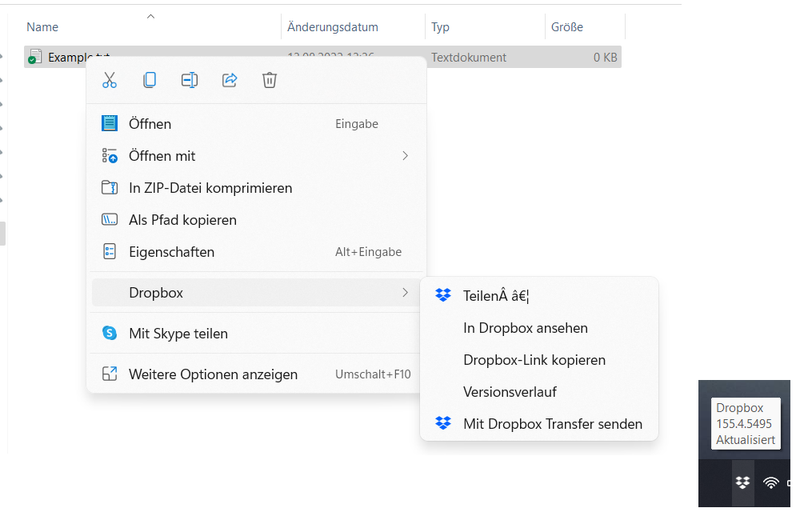Choose 'In ZIP-Datei komprimieren'
Screen dimensions: 800x512
click(210, 188)
